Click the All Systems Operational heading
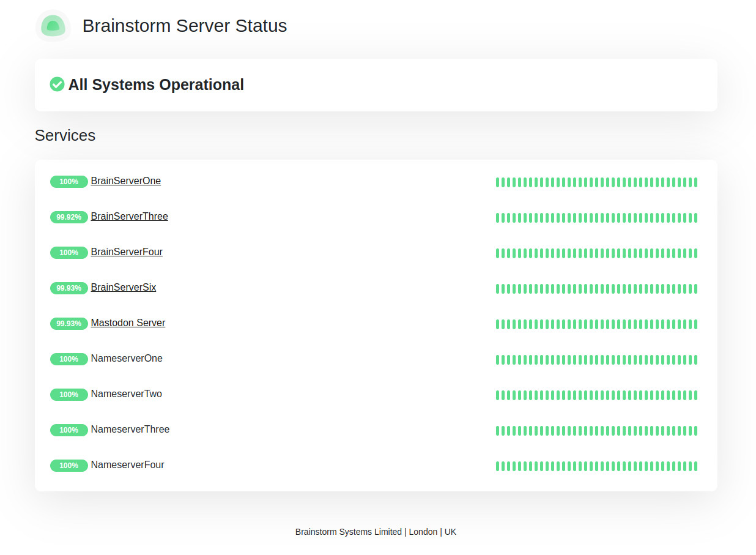 click(156, 84)
